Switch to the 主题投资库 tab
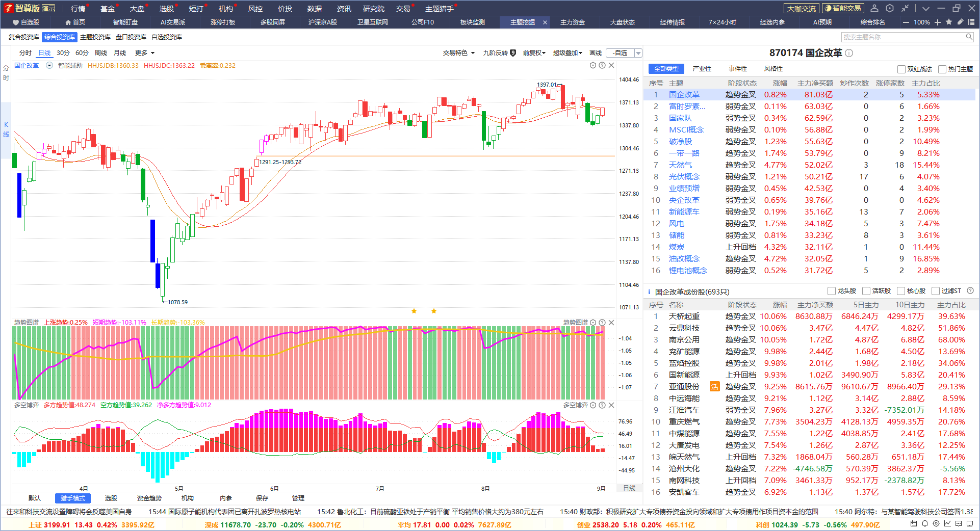The width and height of the screenshot is (980, 531). click(x=95, y=37)
